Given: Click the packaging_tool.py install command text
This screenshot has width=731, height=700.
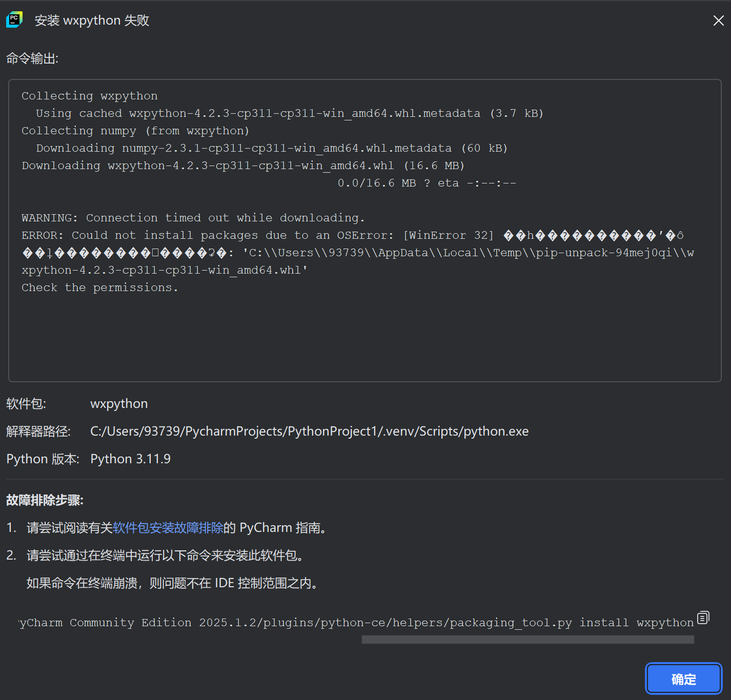Looking at the screenshot, I should 356,623.
